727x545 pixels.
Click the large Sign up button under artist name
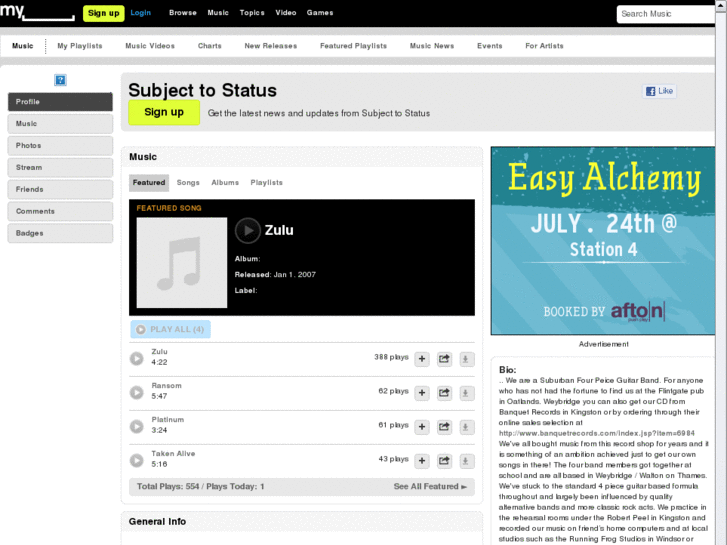[164, 112]
